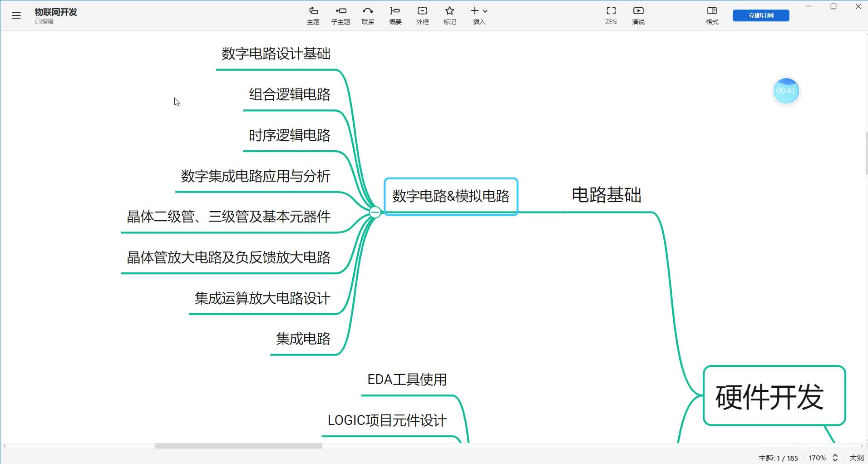Open the hamburger menu
Viewport: 868px width, 464px height.
pyautogui.click(x=16, y=15)
